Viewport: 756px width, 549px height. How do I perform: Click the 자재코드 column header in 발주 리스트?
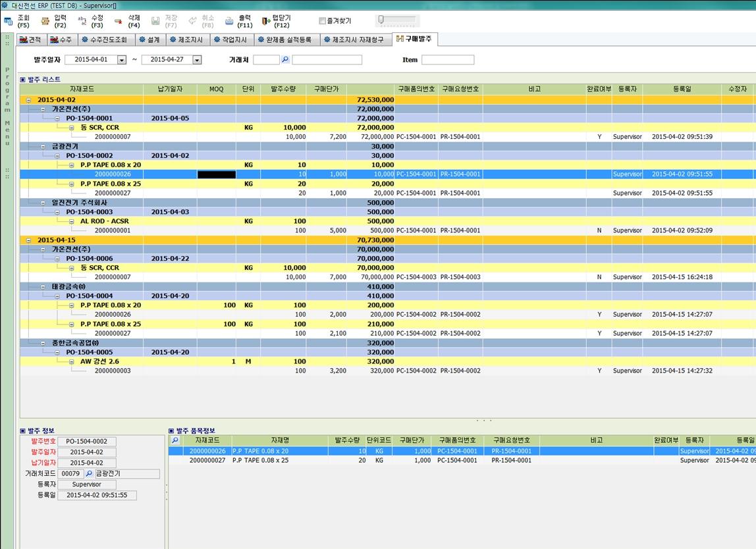pos(82,89)
